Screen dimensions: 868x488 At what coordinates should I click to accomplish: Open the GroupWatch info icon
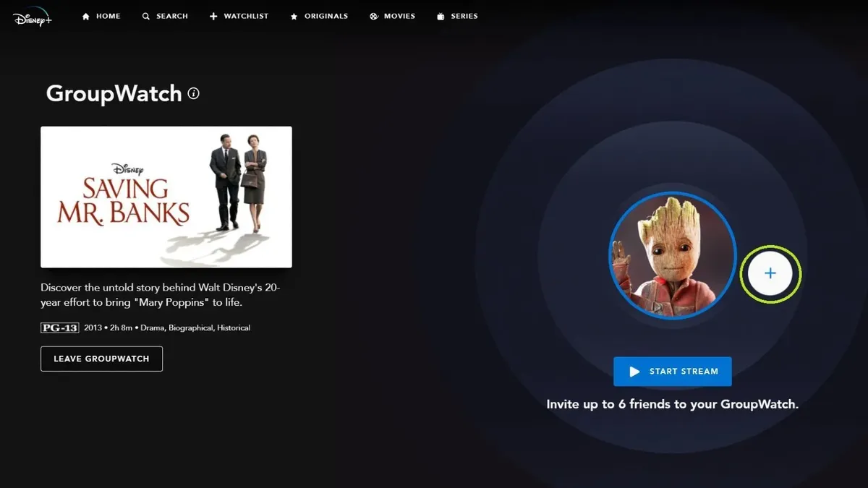tap(192, 93)
